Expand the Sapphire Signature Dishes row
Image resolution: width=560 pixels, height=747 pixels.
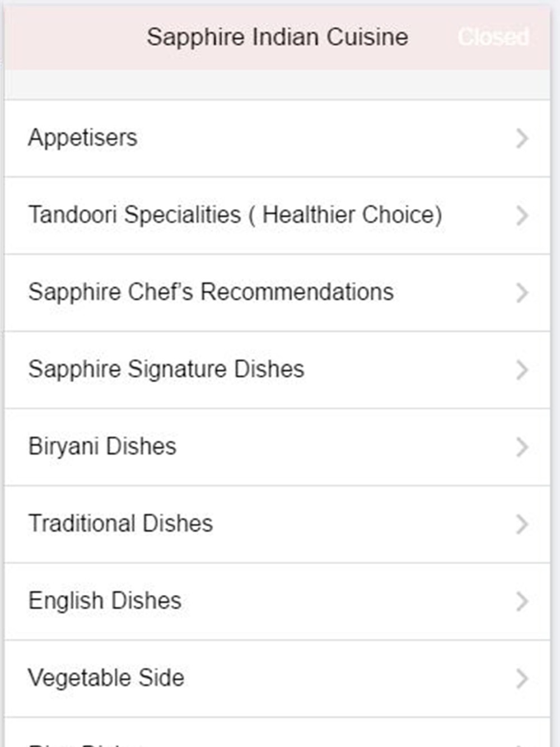point(277,370)
